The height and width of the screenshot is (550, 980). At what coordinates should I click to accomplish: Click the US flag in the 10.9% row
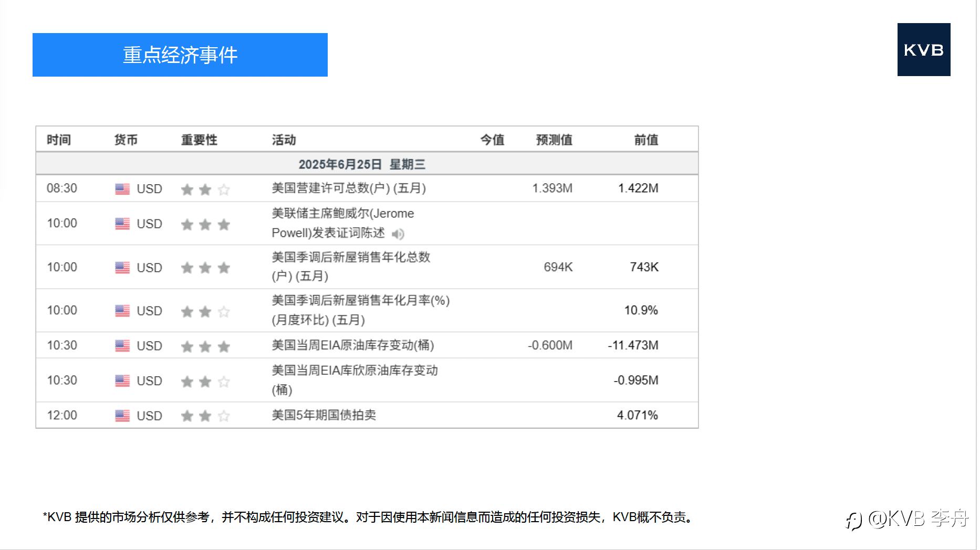pos(122,311)
